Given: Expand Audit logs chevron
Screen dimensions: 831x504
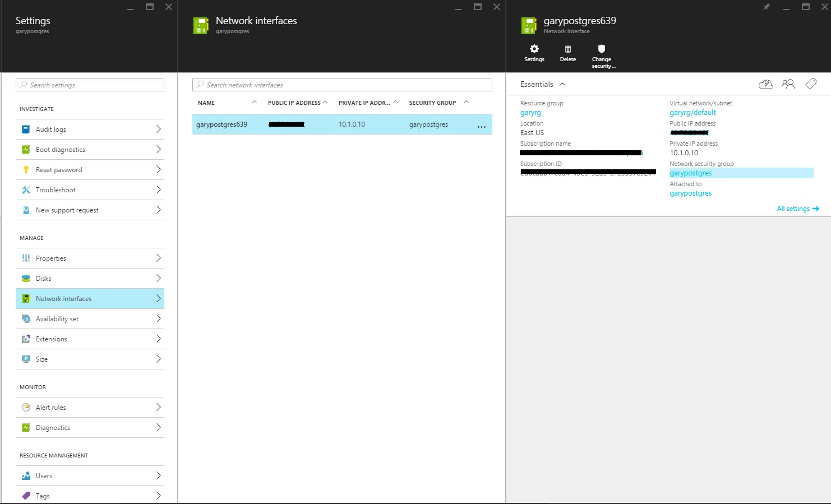Looking at the screenshot, I should tap(158, 130).
